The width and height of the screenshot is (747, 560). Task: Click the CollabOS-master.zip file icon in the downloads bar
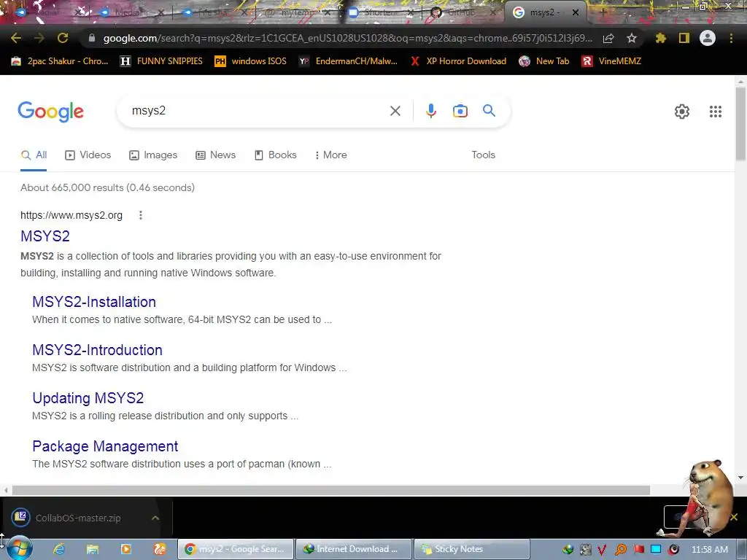[21, 517]
